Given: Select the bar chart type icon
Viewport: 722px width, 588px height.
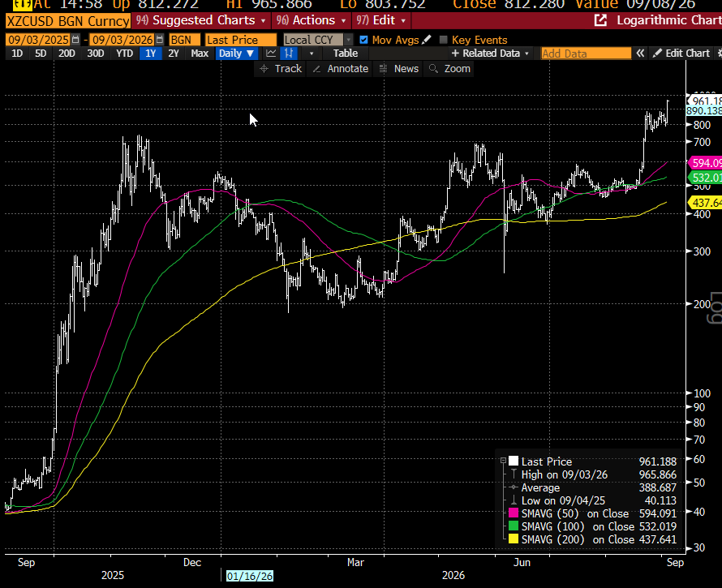Looking at the screenshot, I should [x=289, y=54].
